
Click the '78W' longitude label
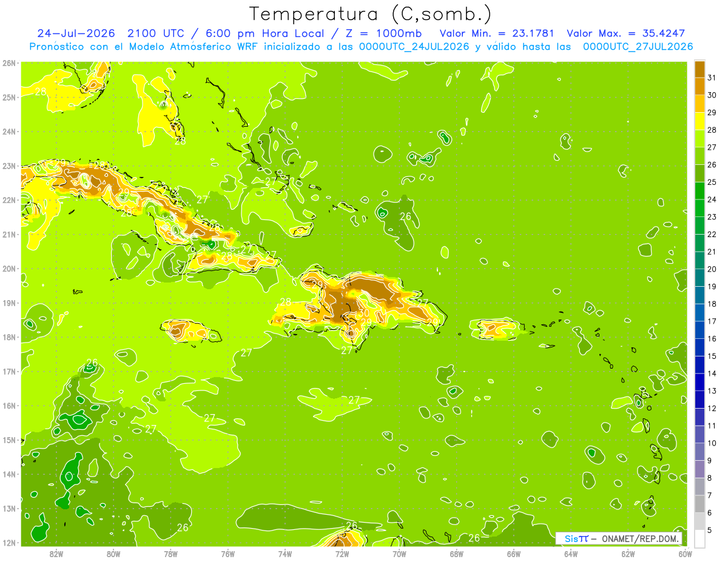(170, 554)
